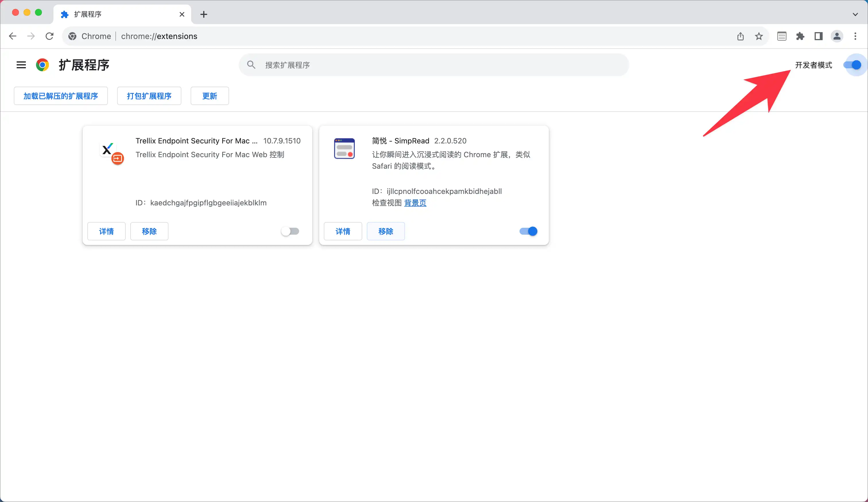The image size is (868, 502).
Task: Open the extensions puzzle icon
Action: pyautogui.click(x=800, y=36)
